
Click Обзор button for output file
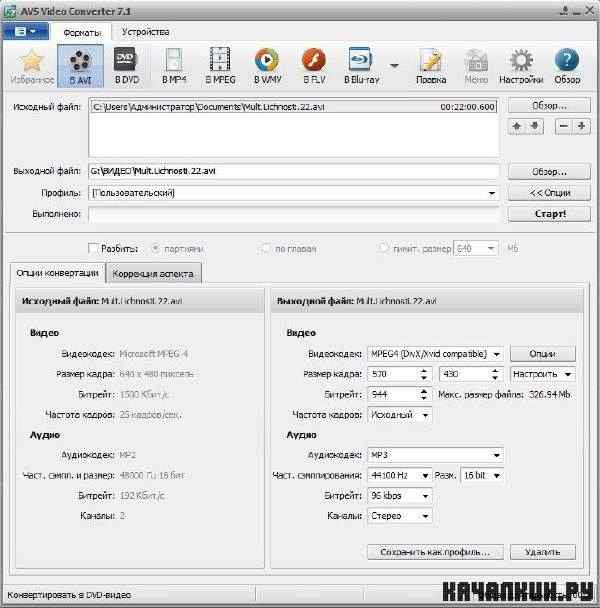click(549, 171)
